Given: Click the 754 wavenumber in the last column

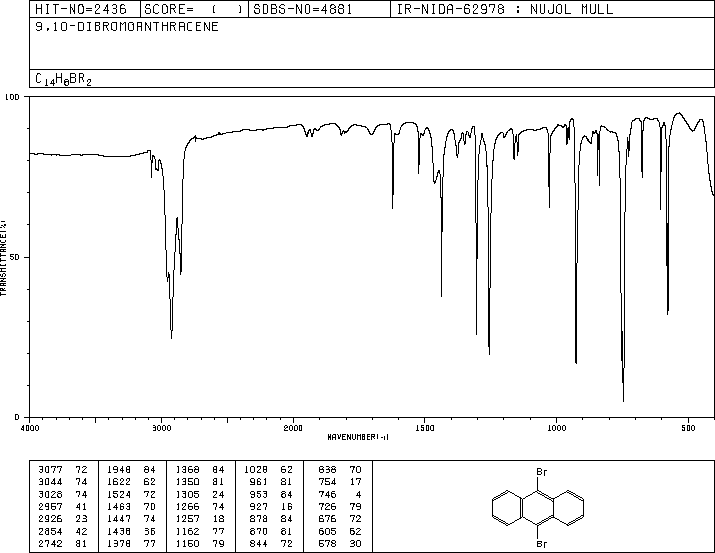Looking at the screenshot, I should pos(327,482).
